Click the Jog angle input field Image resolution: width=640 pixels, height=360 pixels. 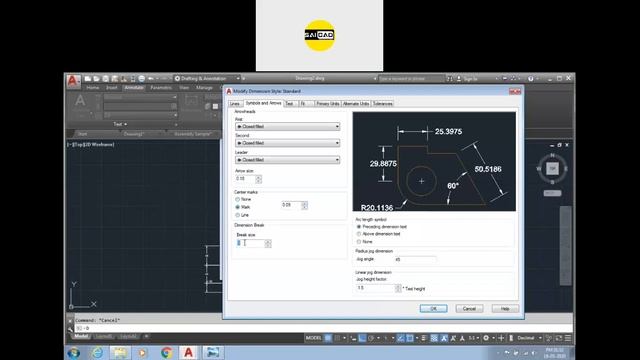tap(416, 259)
